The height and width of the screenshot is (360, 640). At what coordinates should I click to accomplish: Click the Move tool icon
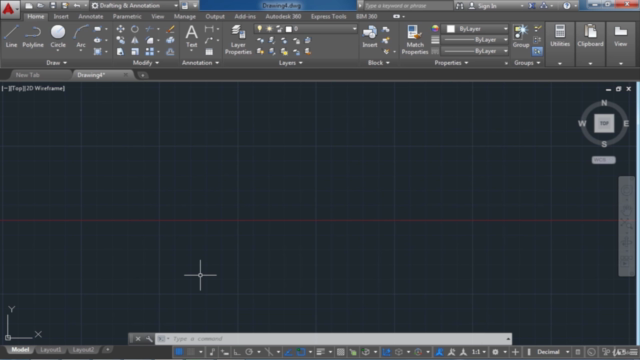tap(120, 29)
